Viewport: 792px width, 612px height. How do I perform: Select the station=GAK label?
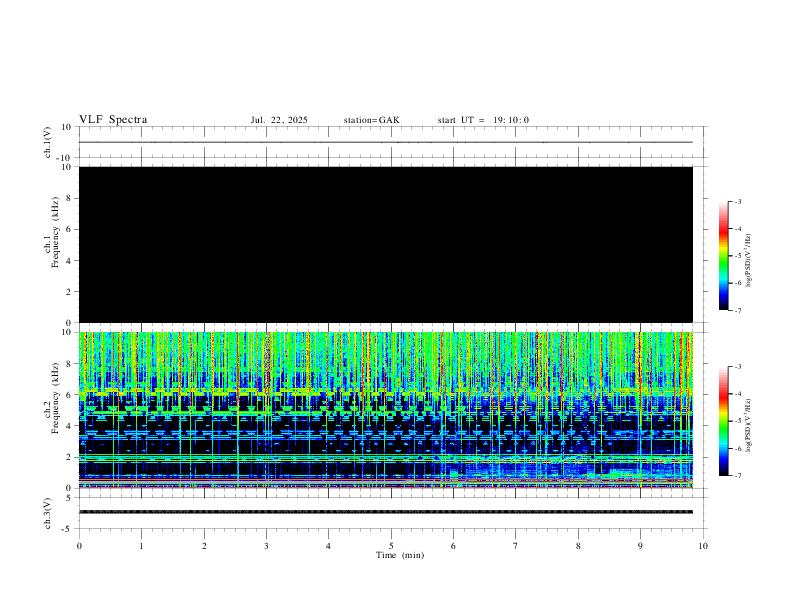[x=371, y=120]
